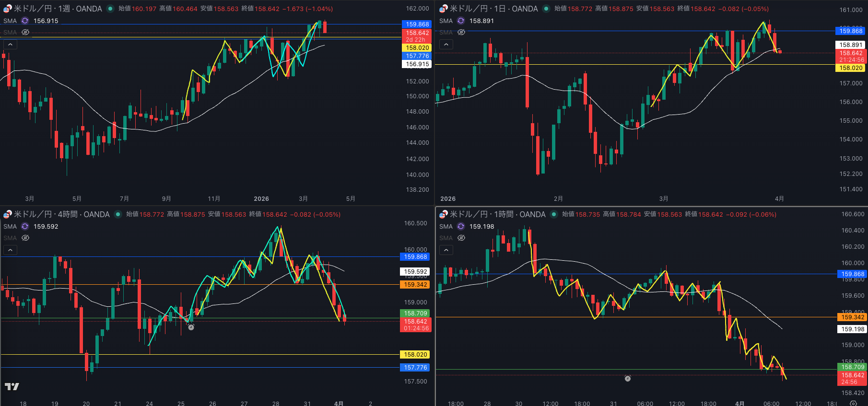Open chart settings gear in 1-hour chart

(853, 404)
